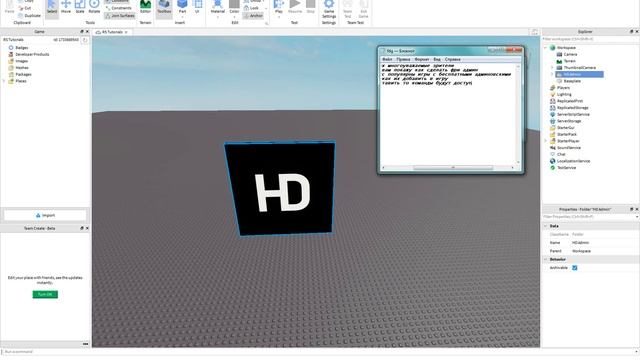Open the Color picker in Edit group
Viewport: 640px width, 360px height.
tap(234, 7)
